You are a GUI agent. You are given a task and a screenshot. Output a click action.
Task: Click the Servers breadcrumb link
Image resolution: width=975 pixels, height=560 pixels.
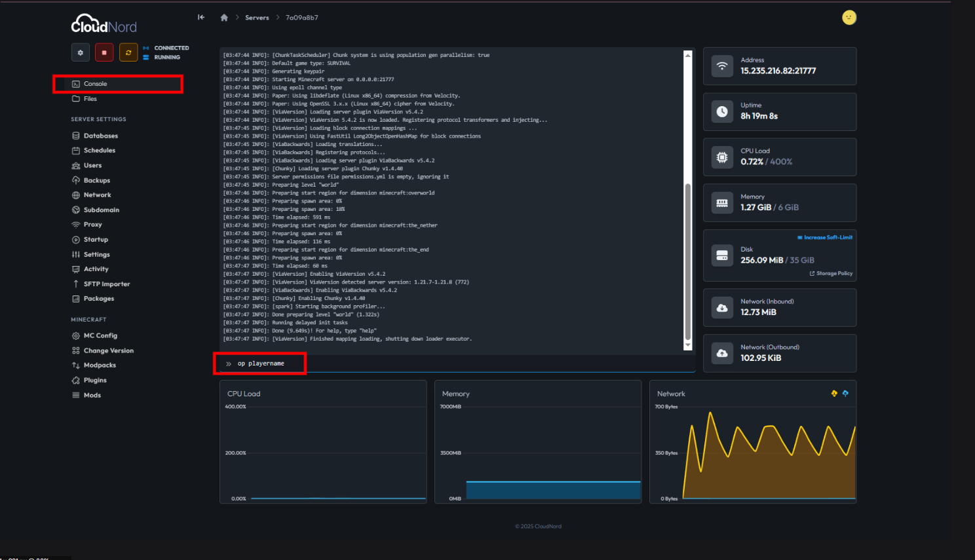click(x=257, y=18)
